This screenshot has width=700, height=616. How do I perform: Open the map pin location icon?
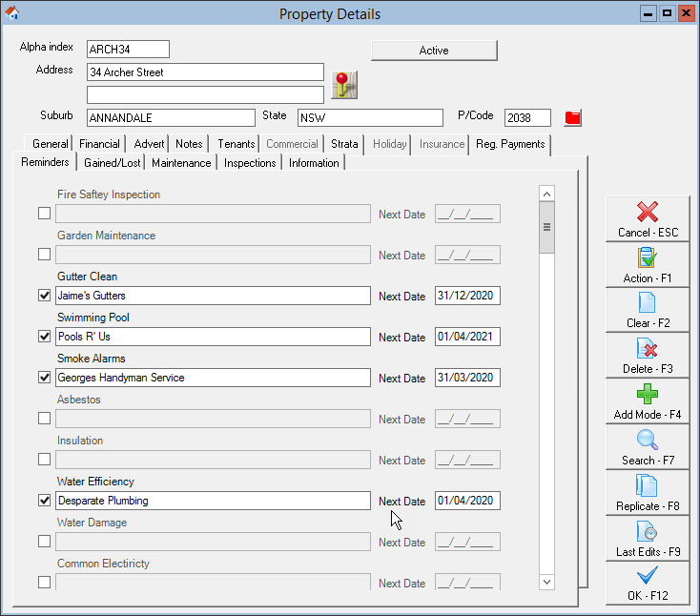[x=344, y=85]
